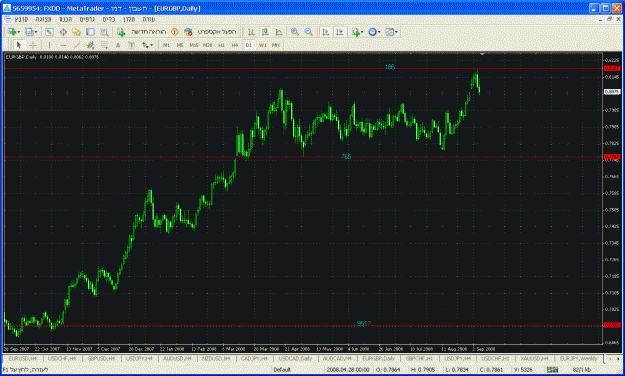Image resolution: width=625 pixels, height=376 pixels.
Task: Expand the Periods dropdown arrow
Action: pos(379,32)
